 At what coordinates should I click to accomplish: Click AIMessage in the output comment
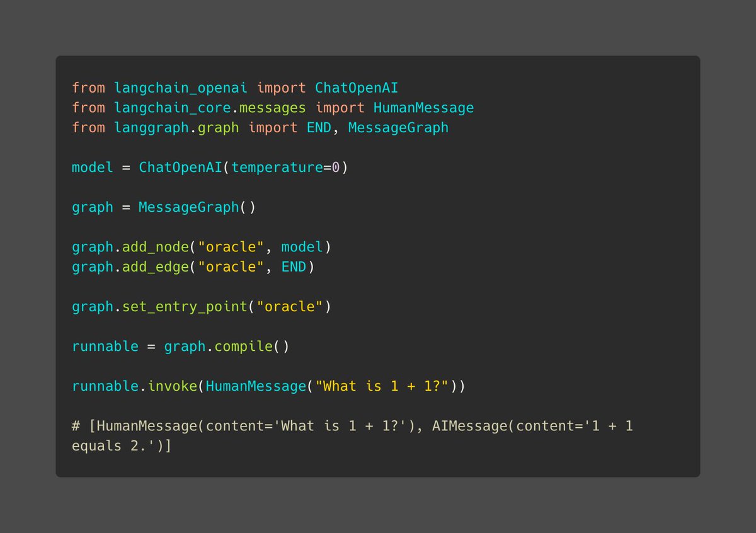pyautogui.click(x=470, y=426)
